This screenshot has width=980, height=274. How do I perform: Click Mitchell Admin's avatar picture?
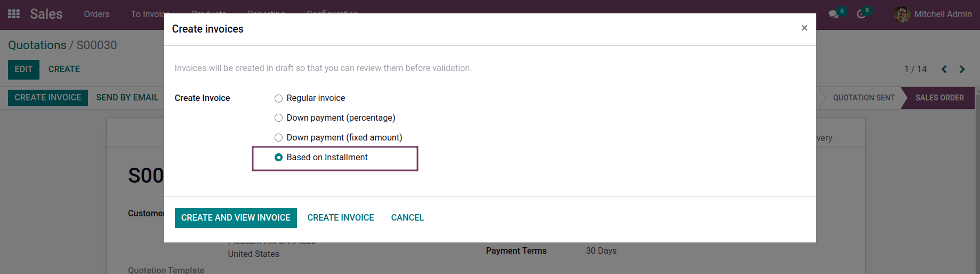coord(902,14)
